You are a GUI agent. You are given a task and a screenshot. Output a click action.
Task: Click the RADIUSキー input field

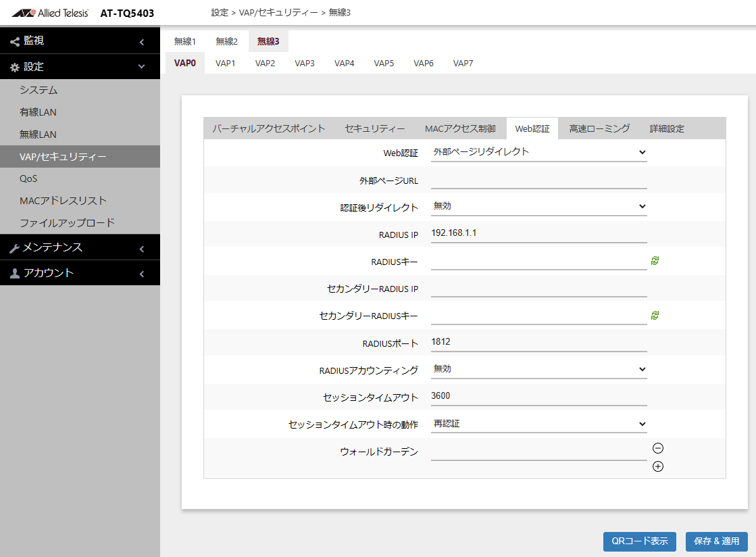point(538,261)
